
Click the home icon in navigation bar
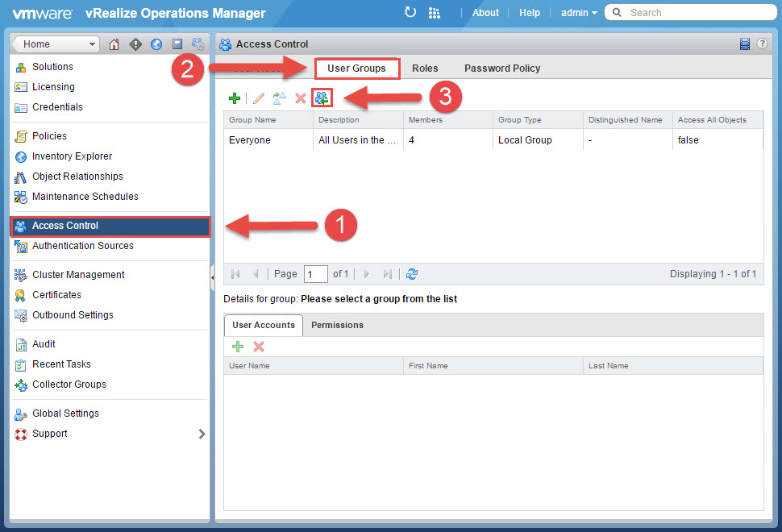pyautogui.click(x=114, y=44)
